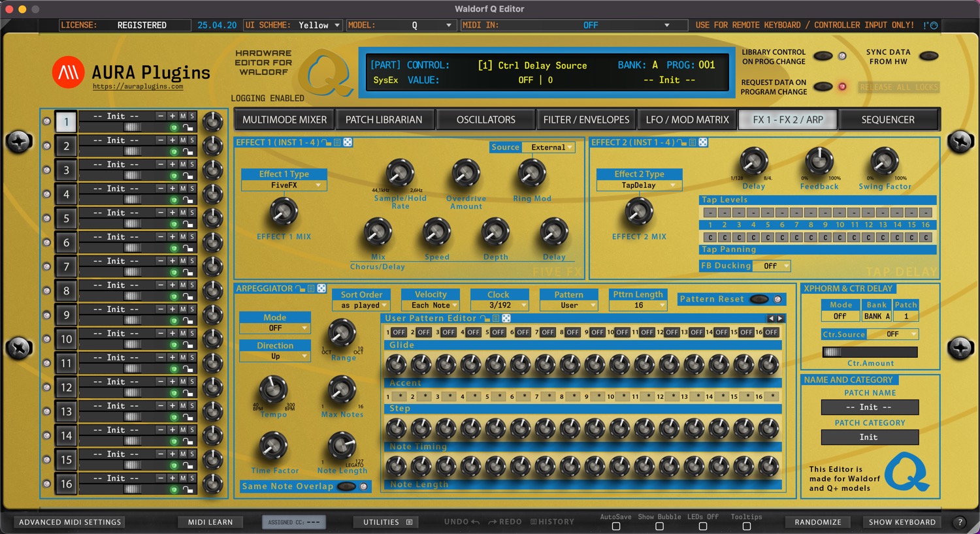Randomize the User Pattern Editor with dice icon

point(506,319)
